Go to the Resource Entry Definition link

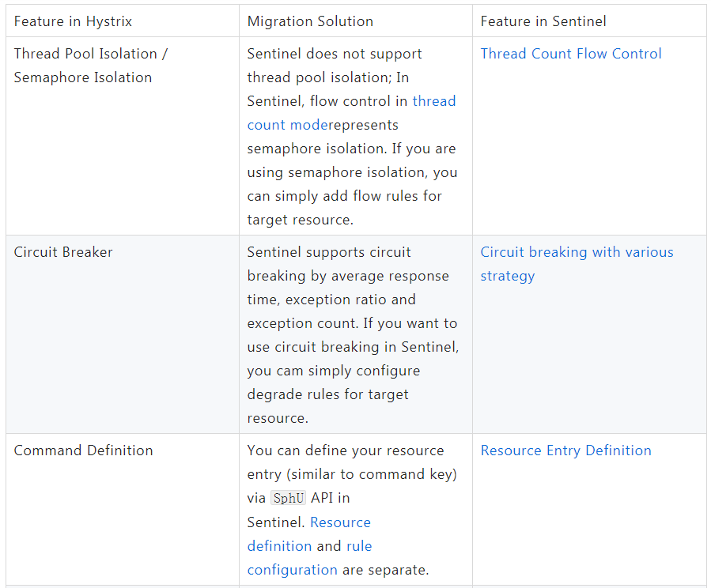565,450
